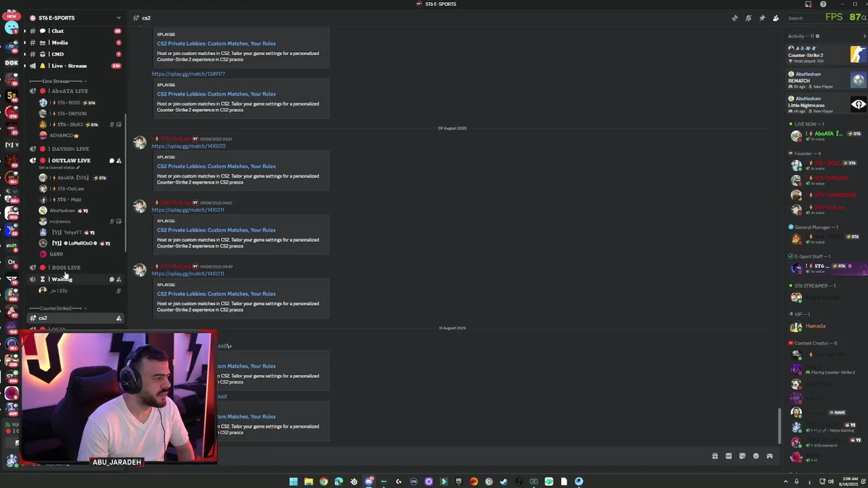Viewport: 868px width, 488px height.
Task: Open File Explorer from the taskbar
Action: point(309,482)
